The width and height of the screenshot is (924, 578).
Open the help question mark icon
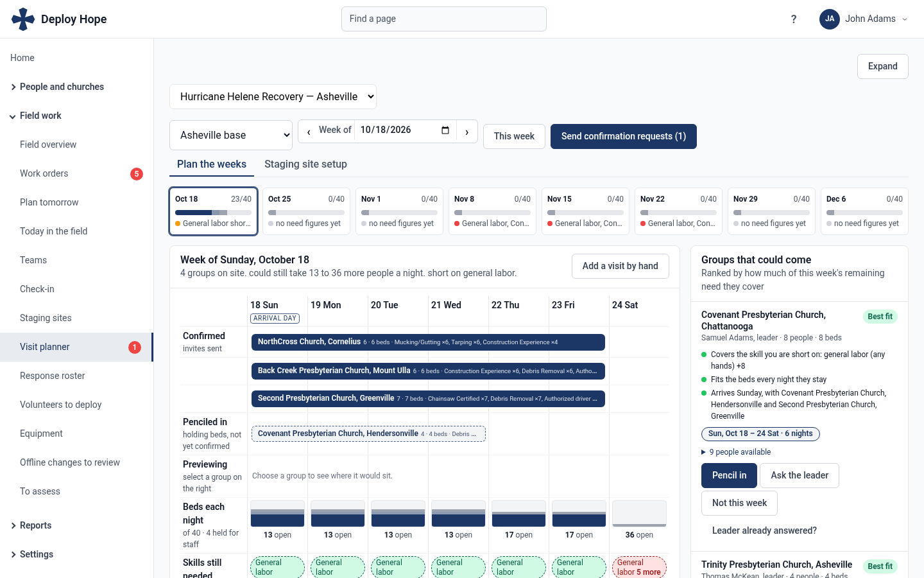point(794,19)
